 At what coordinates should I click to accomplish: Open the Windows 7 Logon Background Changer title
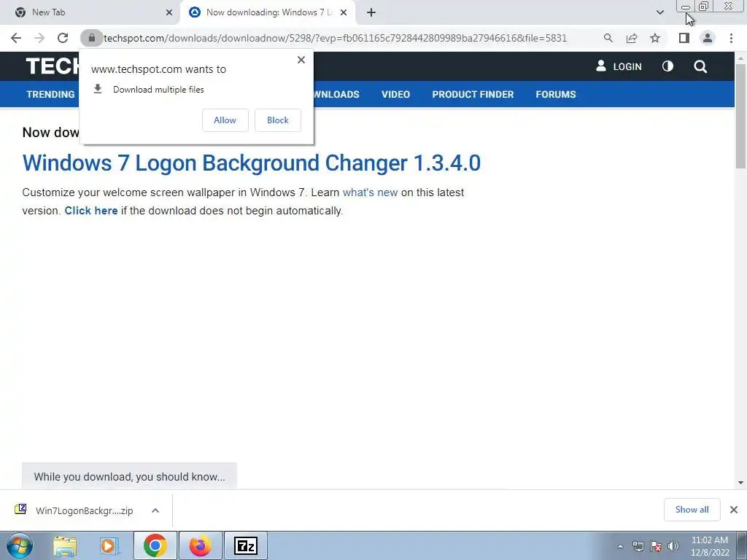coord(252,163)
